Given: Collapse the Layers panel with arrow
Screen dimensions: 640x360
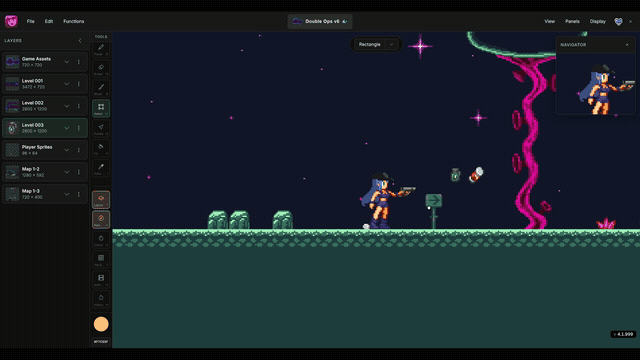Looking at the screenshot, I should tap(80, 41).
